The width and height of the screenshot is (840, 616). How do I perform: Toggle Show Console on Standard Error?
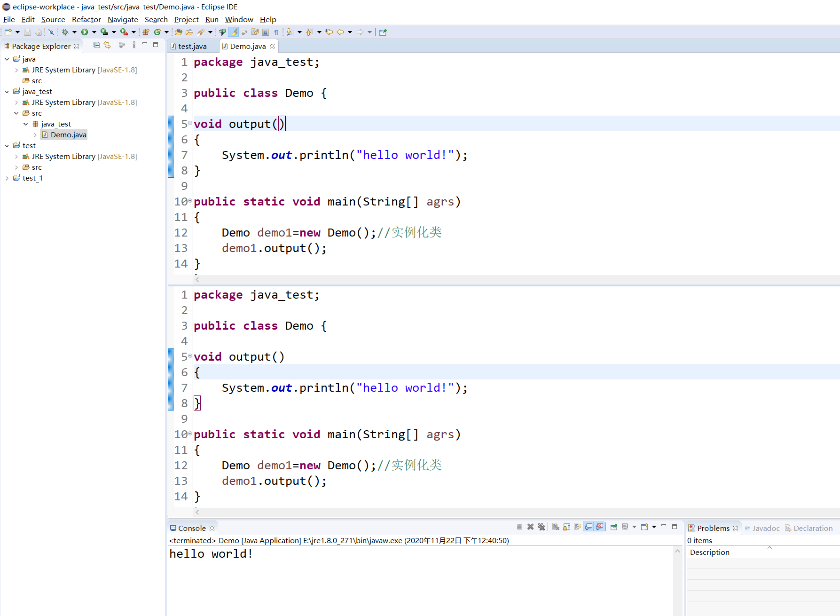(x=599, y=527)
